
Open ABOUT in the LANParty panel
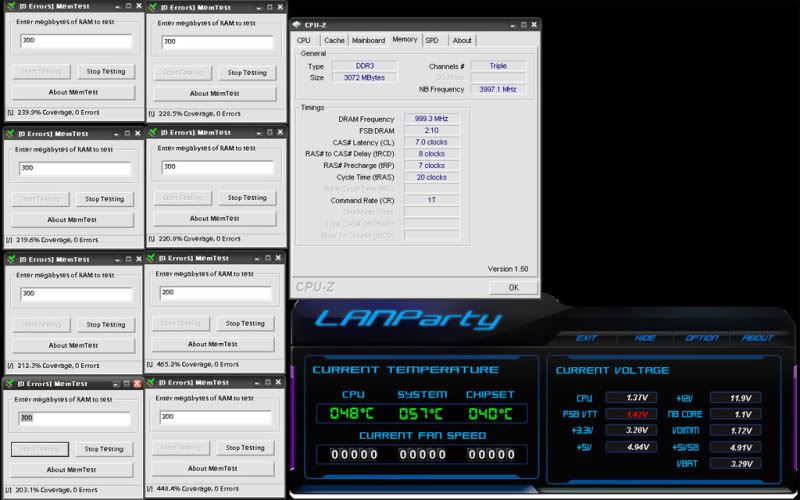coord(758,338)
